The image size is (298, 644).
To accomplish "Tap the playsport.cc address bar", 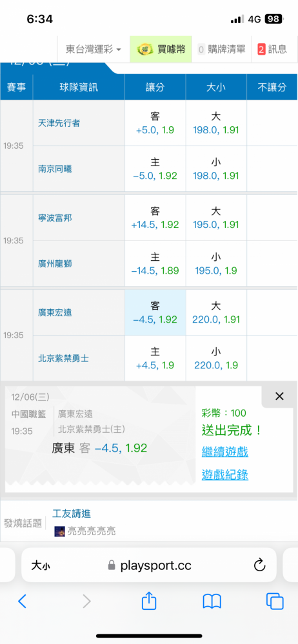I will point(149,565).
